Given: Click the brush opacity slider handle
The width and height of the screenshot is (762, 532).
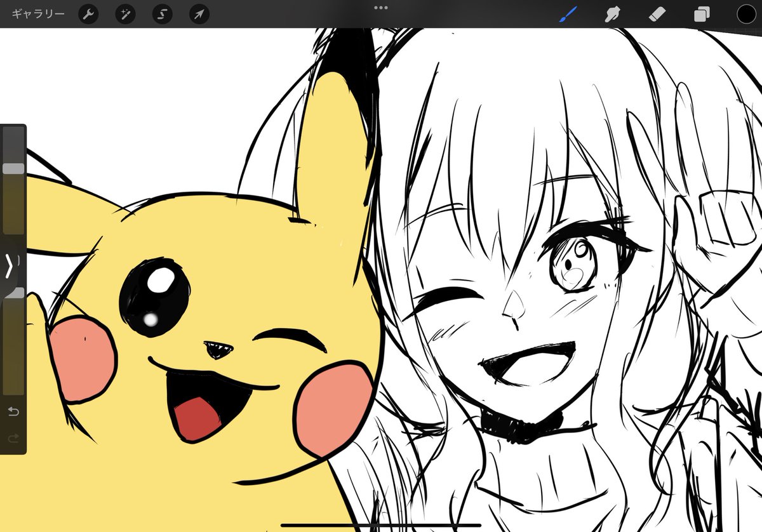Looking at the screenshot, I should click(13, 293).
